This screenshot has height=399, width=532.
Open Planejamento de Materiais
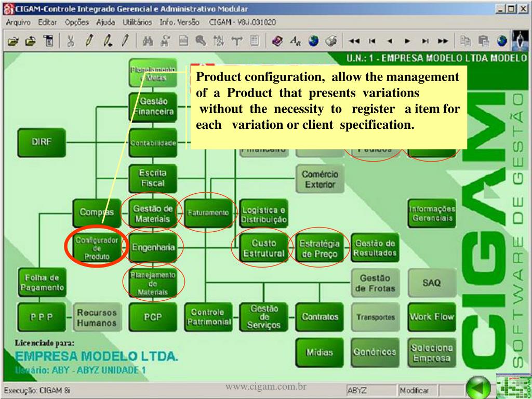pyautogui.click(x=153, y=283)
